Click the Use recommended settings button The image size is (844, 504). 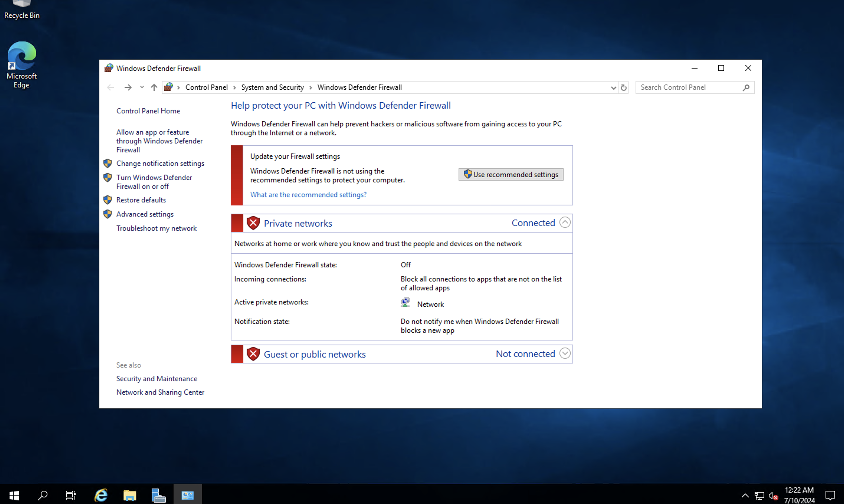(511, 174)
